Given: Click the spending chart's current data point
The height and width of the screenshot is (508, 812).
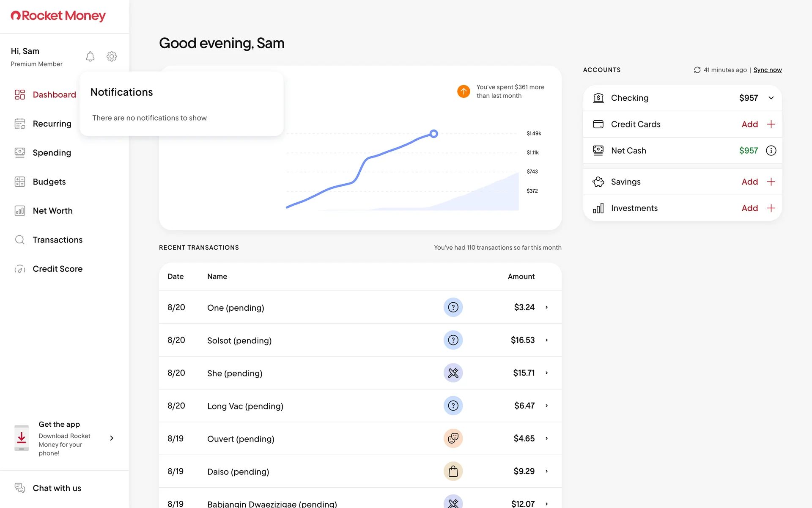Looking at the screenshot, I should tap(433, 134).
